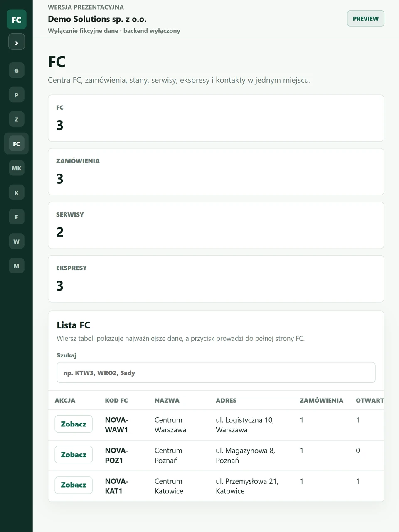Click Zobacz for NOVA-WAW1
399x532 pixels.
tap(74, 424)
